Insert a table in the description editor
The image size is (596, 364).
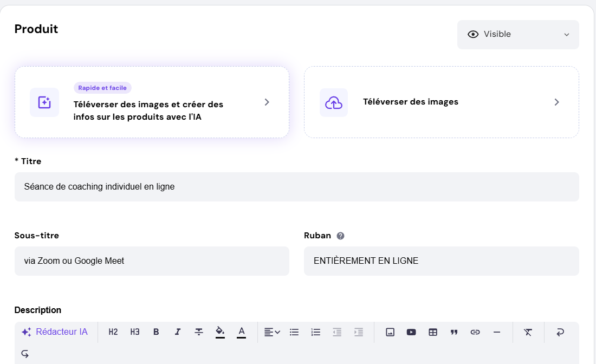432,331
